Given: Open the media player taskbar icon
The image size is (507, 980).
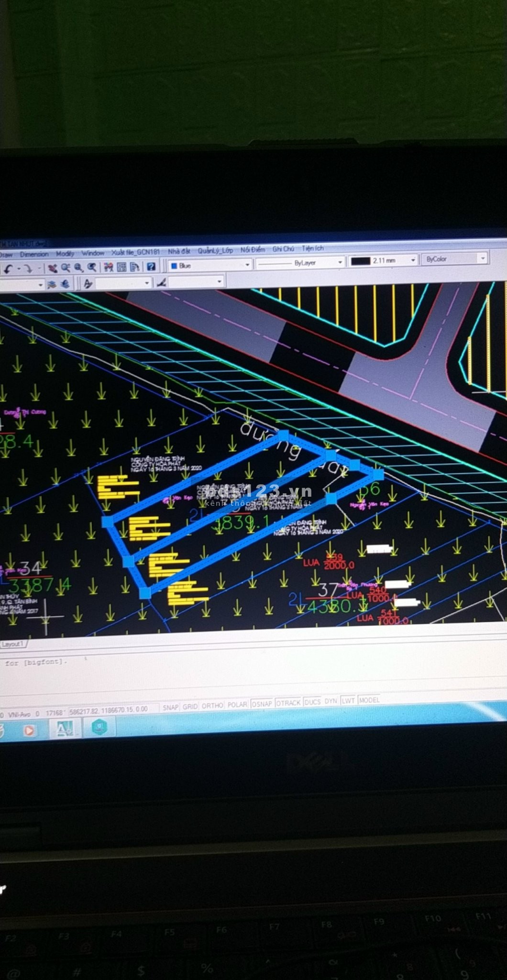Looking at the screenshot, I should 29,731.
